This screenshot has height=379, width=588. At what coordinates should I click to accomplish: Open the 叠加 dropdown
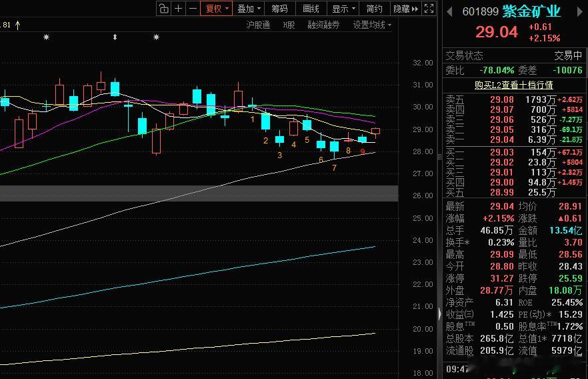pyautogui.click(x=249, y=8)
